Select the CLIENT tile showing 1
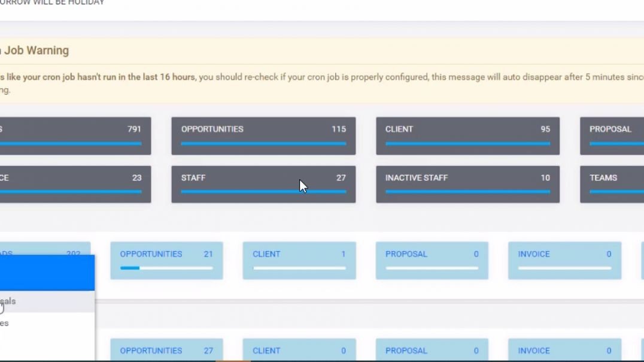644x362 pixels. pyautogui.click(x=299, y=260)
